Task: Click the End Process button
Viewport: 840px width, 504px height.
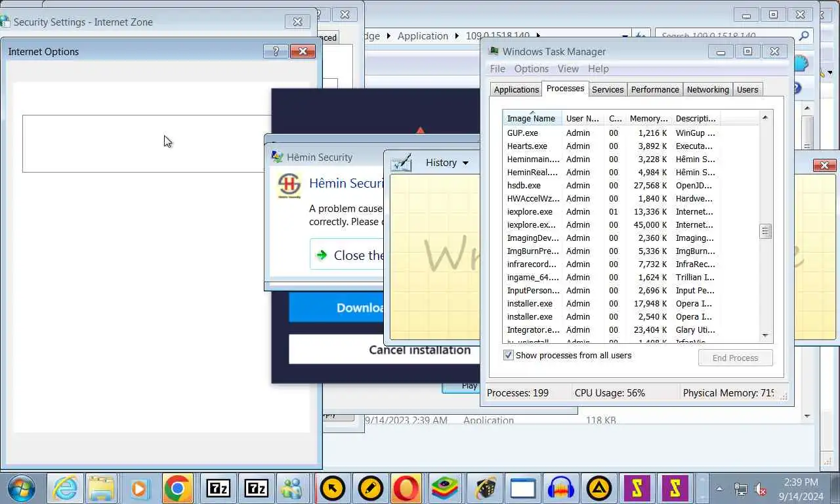Action: point(735,358)
